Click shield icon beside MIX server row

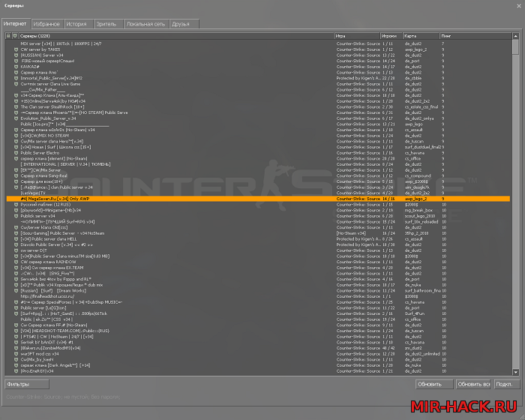[x=15, y=44]
